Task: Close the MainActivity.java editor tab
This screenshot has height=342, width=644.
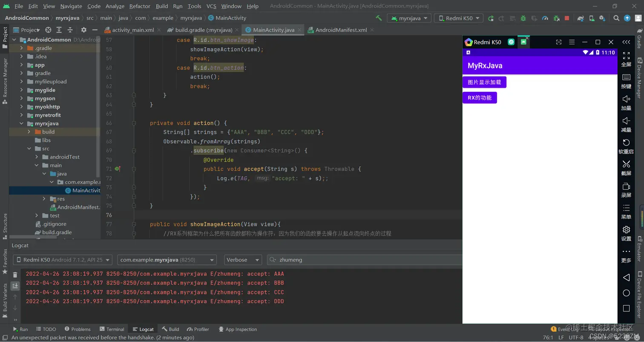Action: [x=299, y=30]
